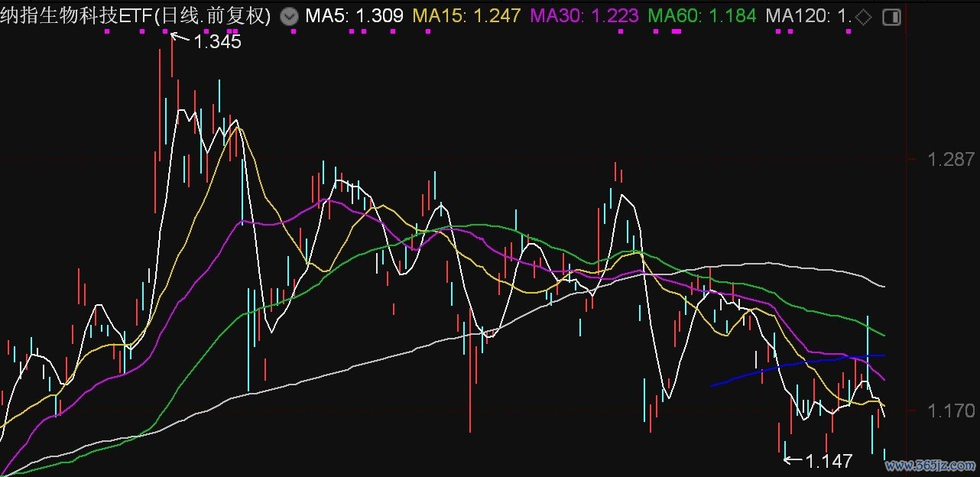The image size is (980, 477).
Task: Click the green MA60: 1.184 label
Action: click(x=702, y=16)
